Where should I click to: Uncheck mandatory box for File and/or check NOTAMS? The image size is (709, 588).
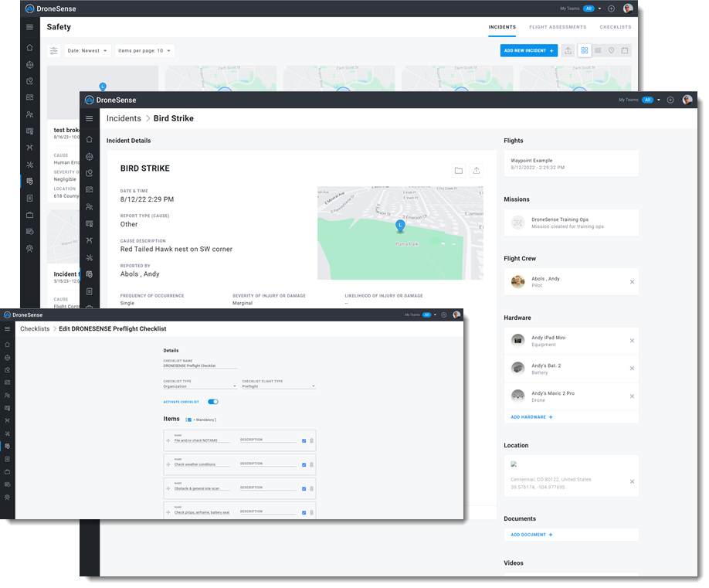pyautogui.click(x=304, y=440)
